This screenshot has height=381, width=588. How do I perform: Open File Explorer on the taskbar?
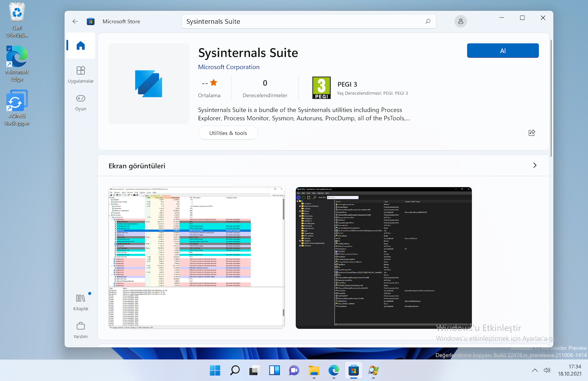point(314,370)
